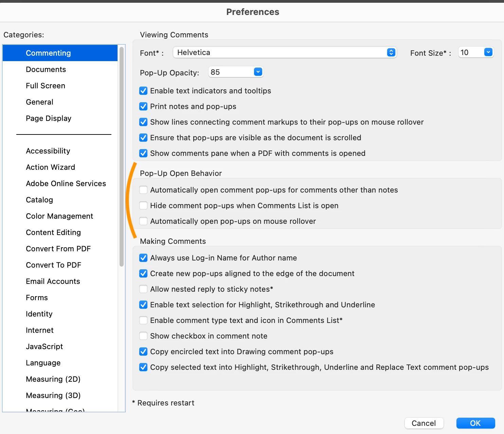Tick Show checkbox in comment note

143,336
